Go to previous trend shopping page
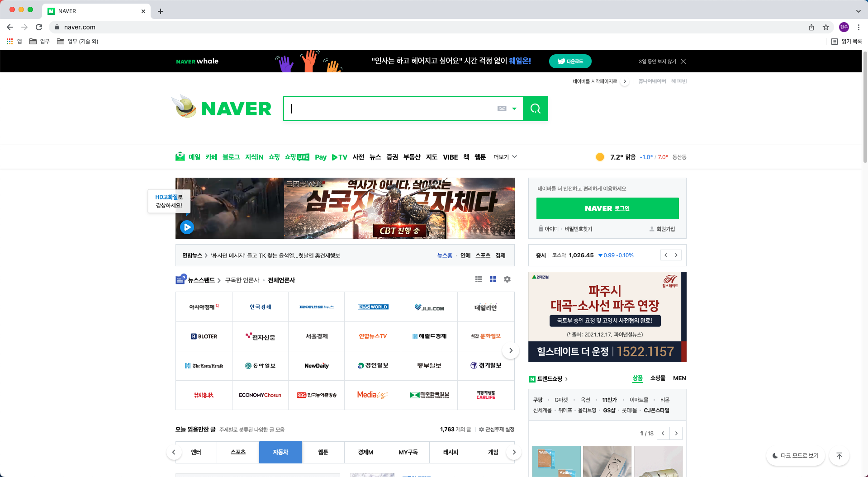 point(663,433)
